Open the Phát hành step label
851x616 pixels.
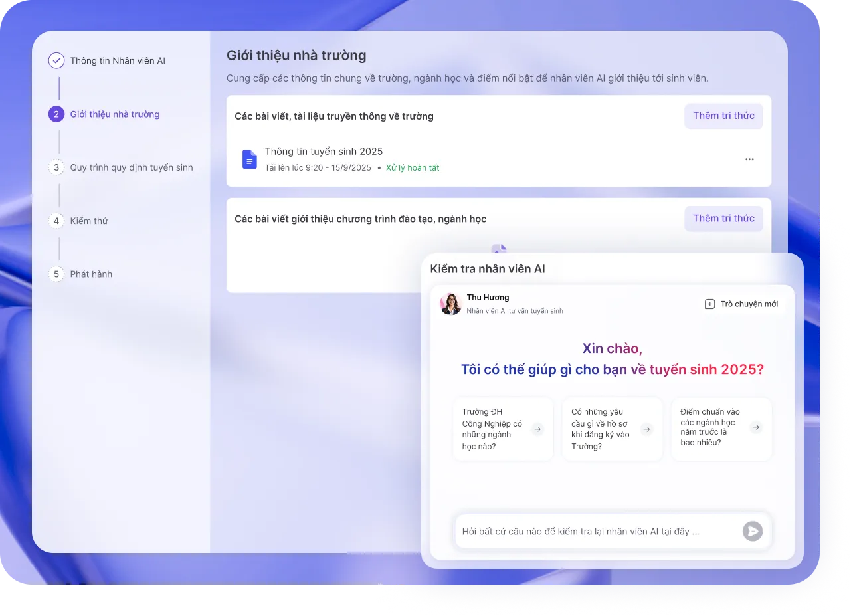(91, 274)
